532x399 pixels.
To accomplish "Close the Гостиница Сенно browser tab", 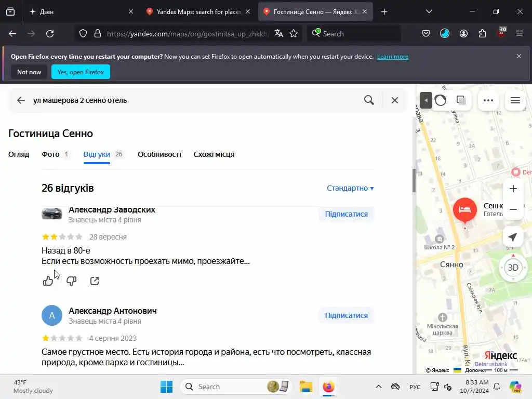I will [x=365, y=11].
